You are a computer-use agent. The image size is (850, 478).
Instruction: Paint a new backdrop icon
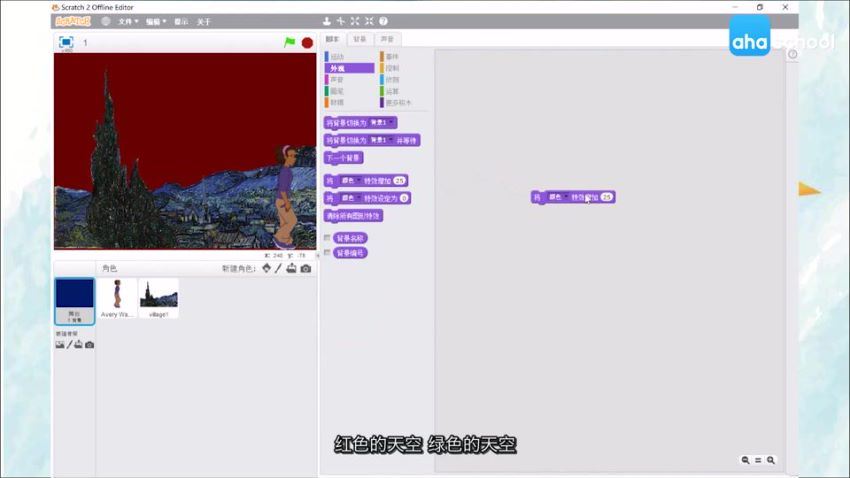tap(69, 345)
